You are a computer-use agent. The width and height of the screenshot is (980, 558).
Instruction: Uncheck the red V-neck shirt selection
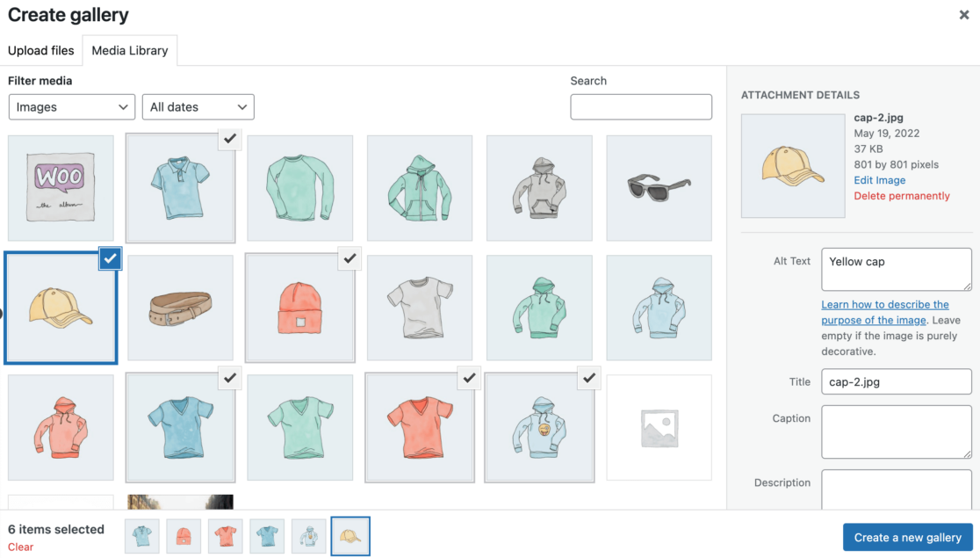pos(469,378)
